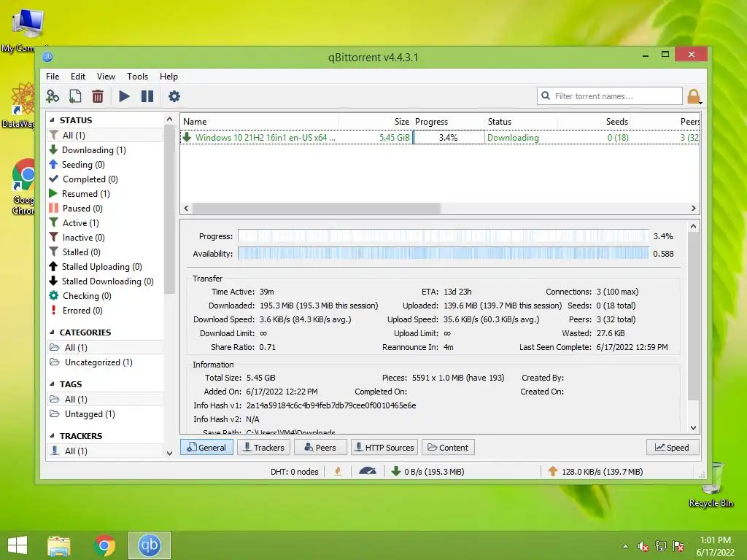This screenshot has width=747, height=560.
Task: Open the Edit menu
Action: [77, 76]
